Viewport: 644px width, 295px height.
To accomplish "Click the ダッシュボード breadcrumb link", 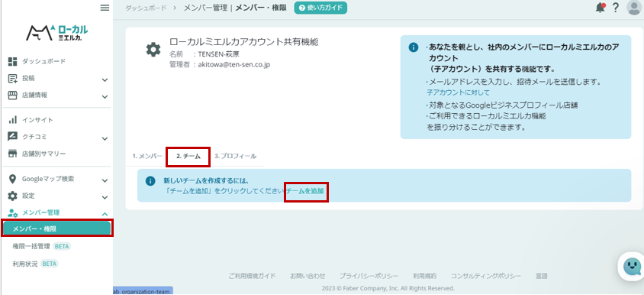I will tap(147, 8).
